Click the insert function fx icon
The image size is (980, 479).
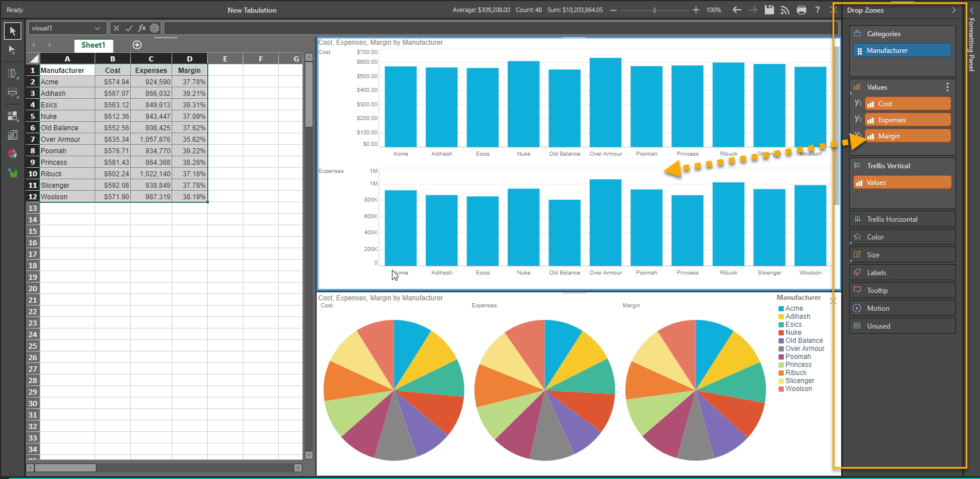pyautogui.click(x=142, y=28)
